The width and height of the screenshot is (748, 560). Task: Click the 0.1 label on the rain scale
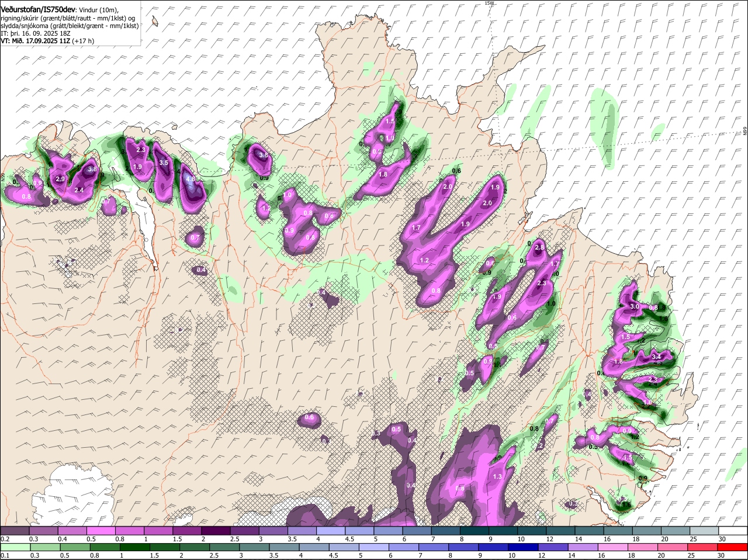click(5, 555)
